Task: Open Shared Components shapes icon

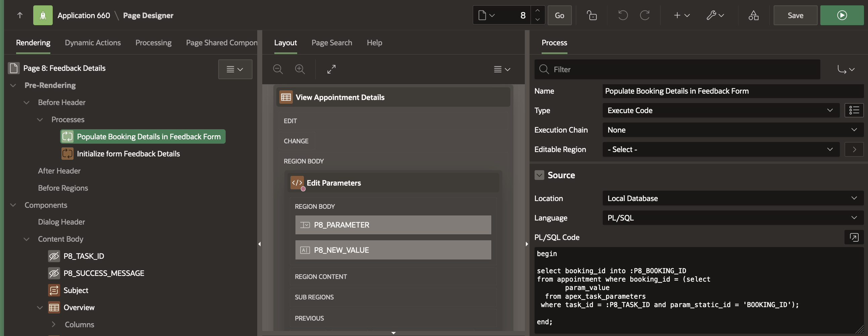Action: pos(753,15)
